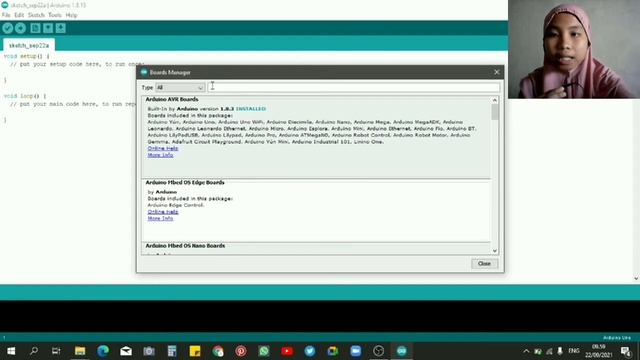Open the Edit menu
The image size is (640, 360).
point(19,15)
